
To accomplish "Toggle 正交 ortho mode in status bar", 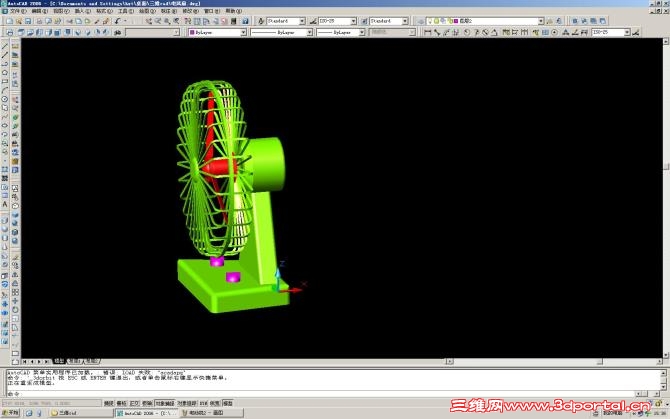I will coord(135,403).
